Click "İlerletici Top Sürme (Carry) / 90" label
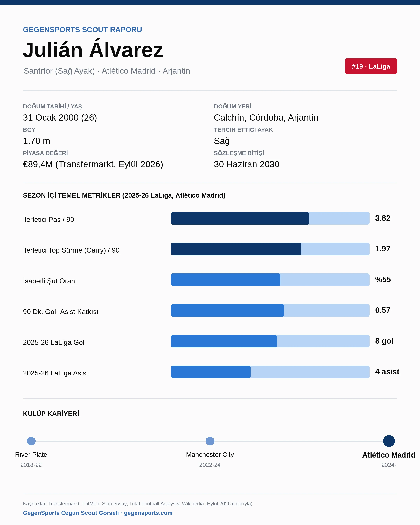The image size is (420, 525). [x=71, y=250]
